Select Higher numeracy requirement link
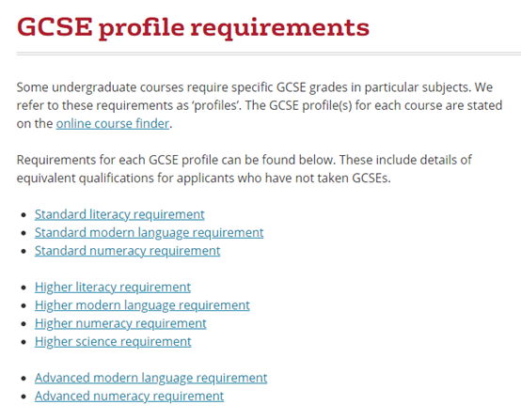521x420 pixels. (x=120, y=323)
